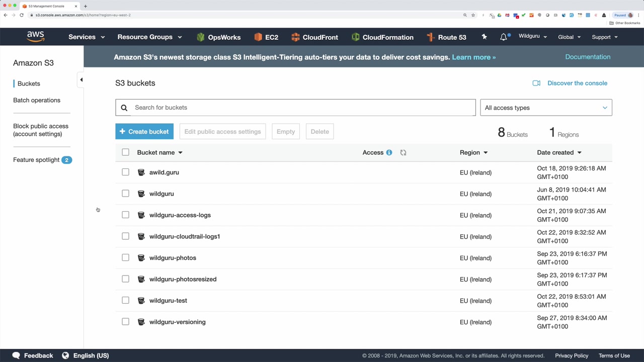Select the wildguru-photos bucket checkbox
Image resolution: width=644 pixels, height=362 pixels.
pyautogui.click(x=125, y=258)
